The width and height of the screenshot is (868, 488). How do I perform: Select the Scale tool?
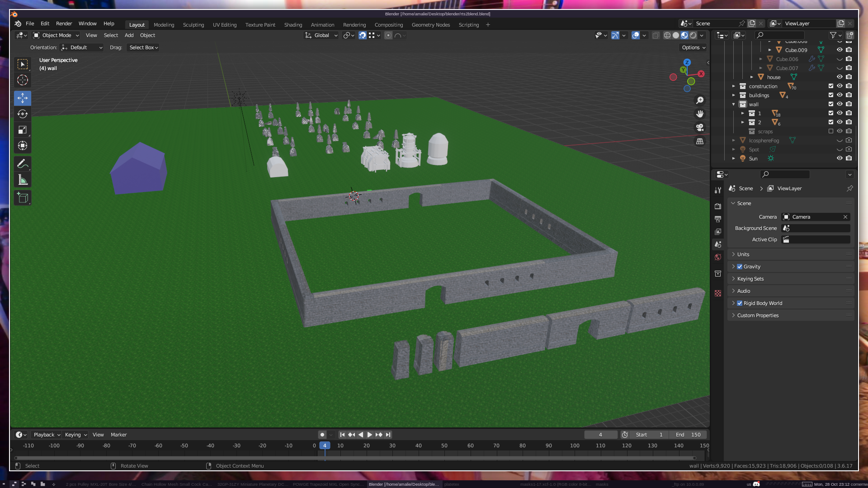(23, 130)
